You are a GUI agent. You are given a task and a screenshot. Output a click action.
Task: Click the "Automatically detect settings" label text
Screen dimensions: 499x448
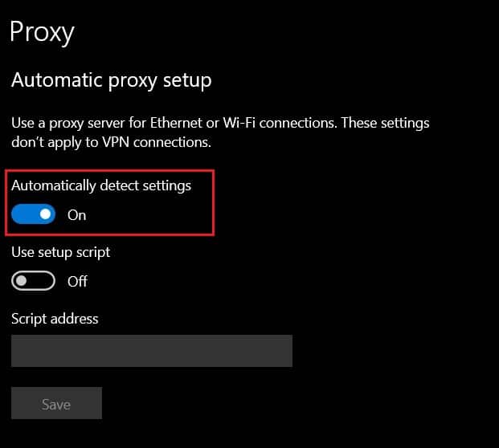point(101,185)
